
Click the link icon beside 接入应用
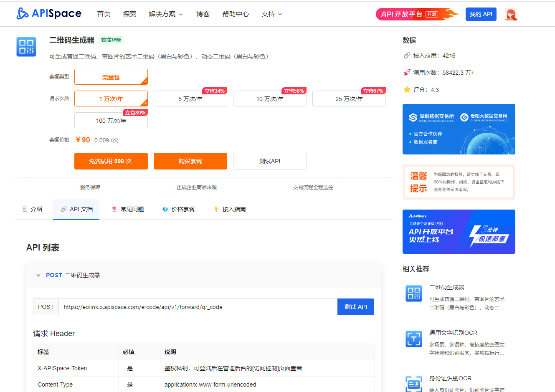click(x=407, y=56)
